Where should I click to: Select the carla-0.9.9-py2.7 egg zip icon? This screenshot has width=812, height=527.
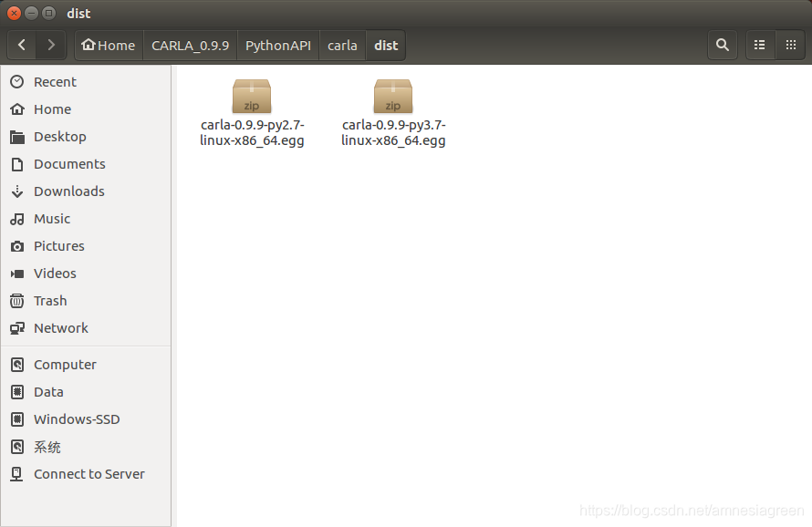pyautogui.click(x=252, y=97)
